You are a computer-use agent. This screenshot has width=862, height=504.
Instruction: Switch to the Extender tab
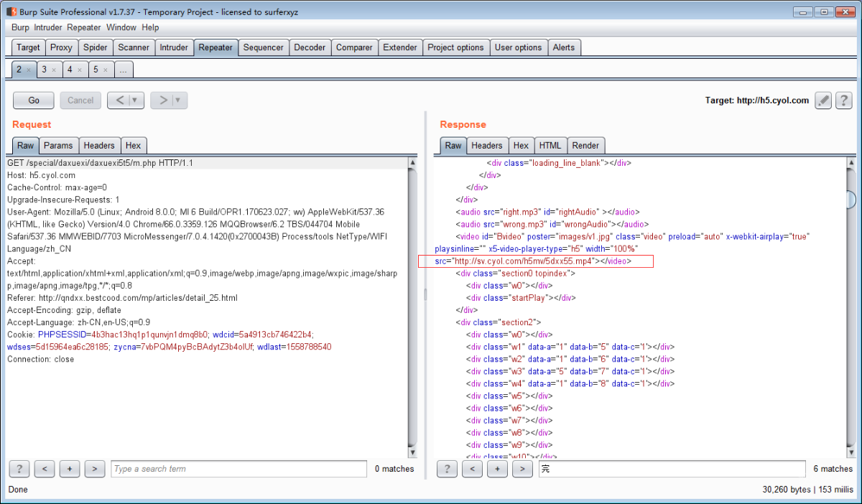[x=400, y=47]
